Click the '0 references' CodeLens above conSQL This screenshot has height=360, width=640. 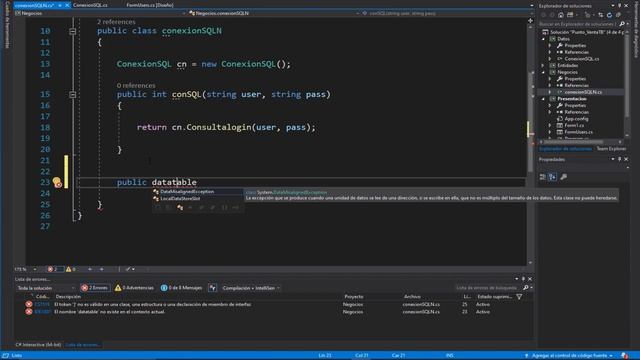[136, 85]
